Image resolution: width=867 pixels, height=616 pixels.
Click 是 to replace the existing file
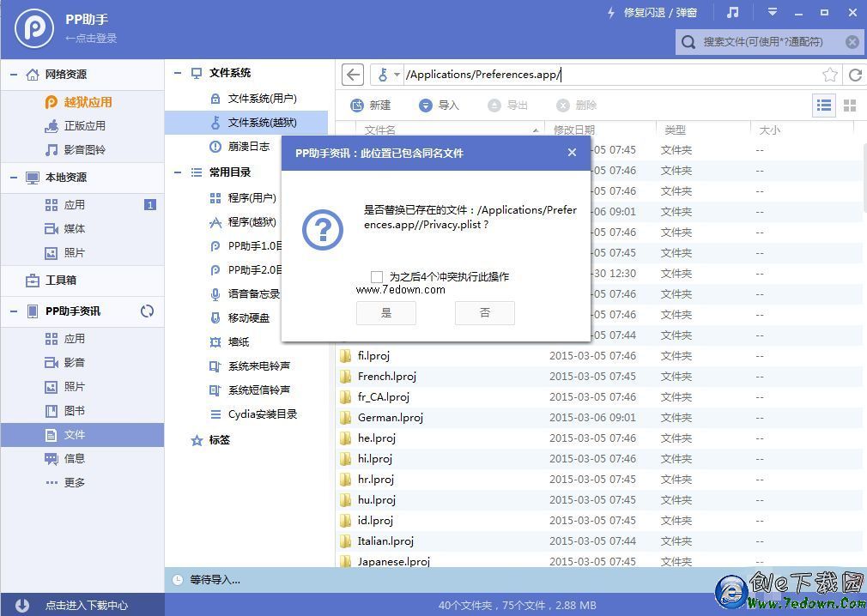[386, 313]
